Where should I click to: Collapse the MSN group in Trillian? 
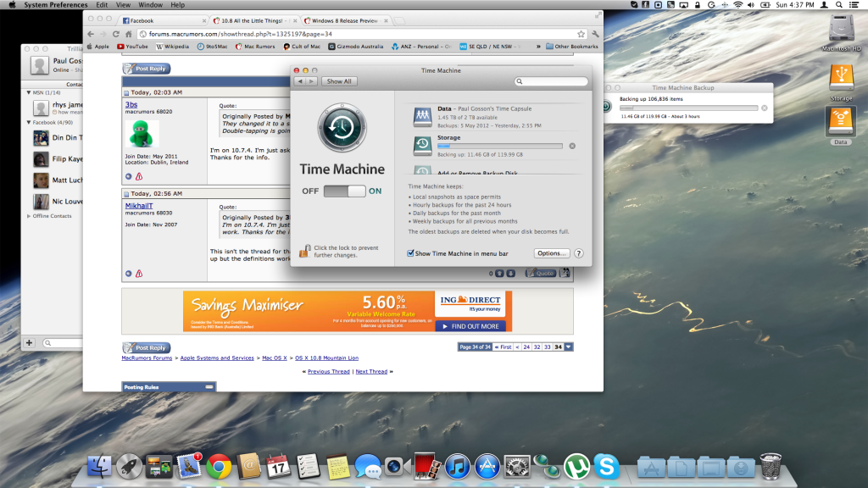click(x=29, y=92)
